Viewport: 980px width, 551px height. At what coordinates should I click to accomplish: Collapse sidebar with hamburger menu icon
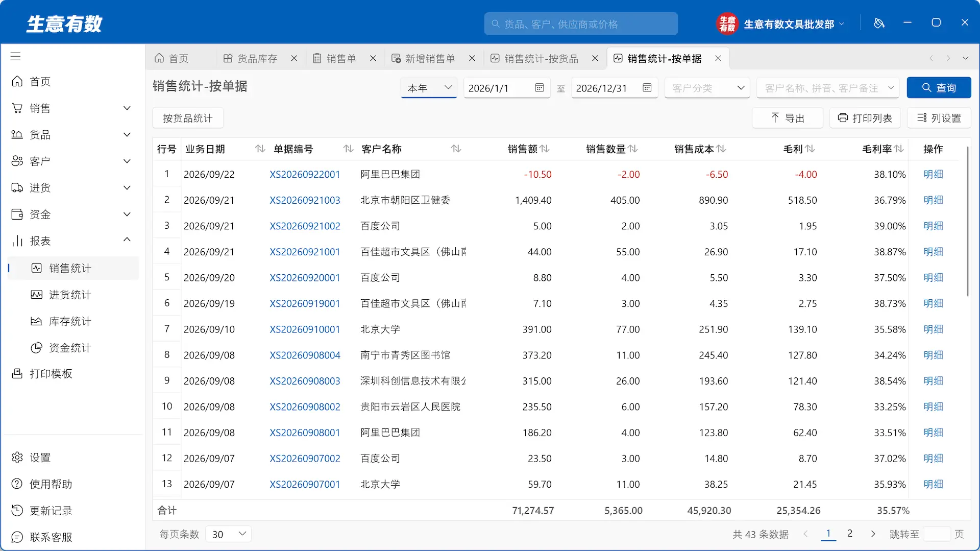pos(16,56)
